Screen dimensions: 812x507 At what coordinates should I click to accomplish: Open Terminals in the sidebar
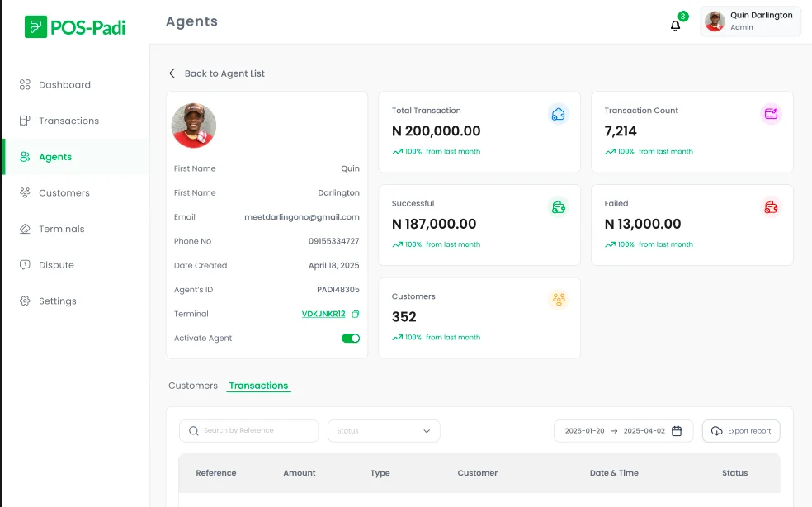coord(61,229)
